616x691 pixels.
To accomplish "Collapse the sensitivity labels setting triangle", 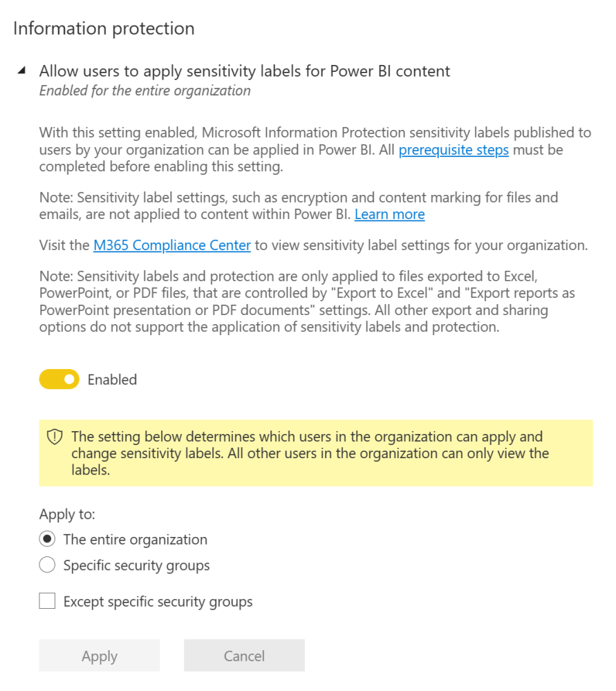I will point(22,70).
